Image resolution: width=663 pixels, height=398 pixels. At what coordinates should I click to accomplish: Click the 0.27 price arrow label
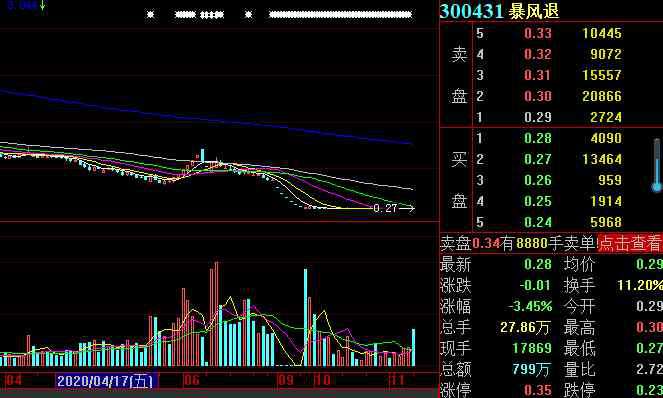(x=394, y=208)
